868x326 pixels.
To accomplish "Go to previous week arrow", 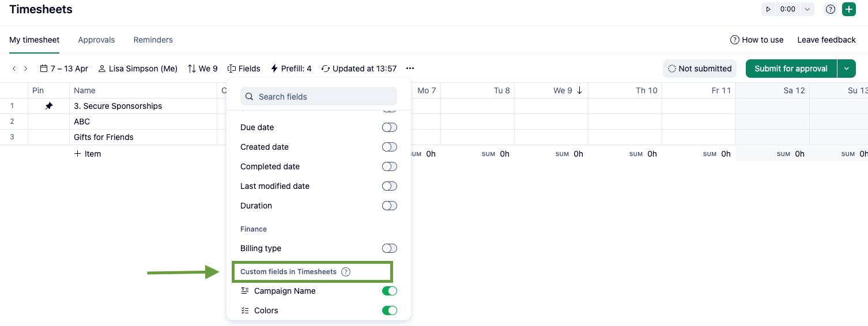I will (14, 69).
